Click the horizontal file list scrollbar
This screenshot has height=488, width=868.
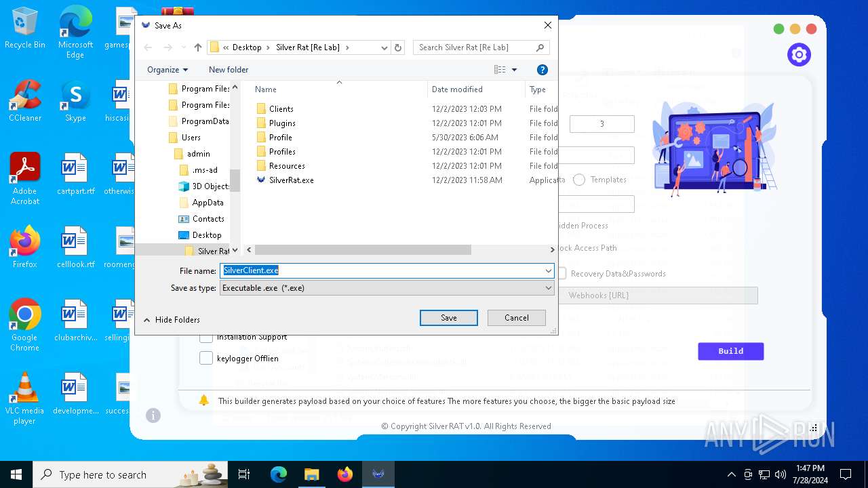363,250
